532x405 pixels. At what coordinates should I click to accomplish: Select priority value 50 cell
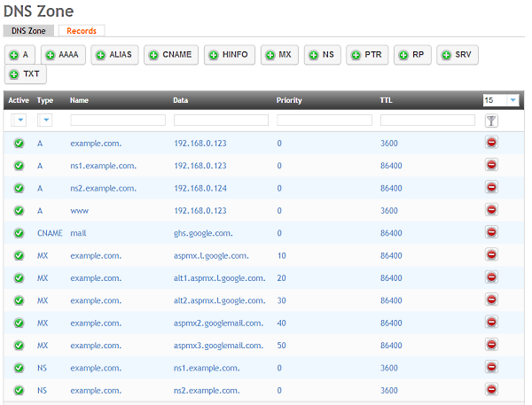coord(281,346)
